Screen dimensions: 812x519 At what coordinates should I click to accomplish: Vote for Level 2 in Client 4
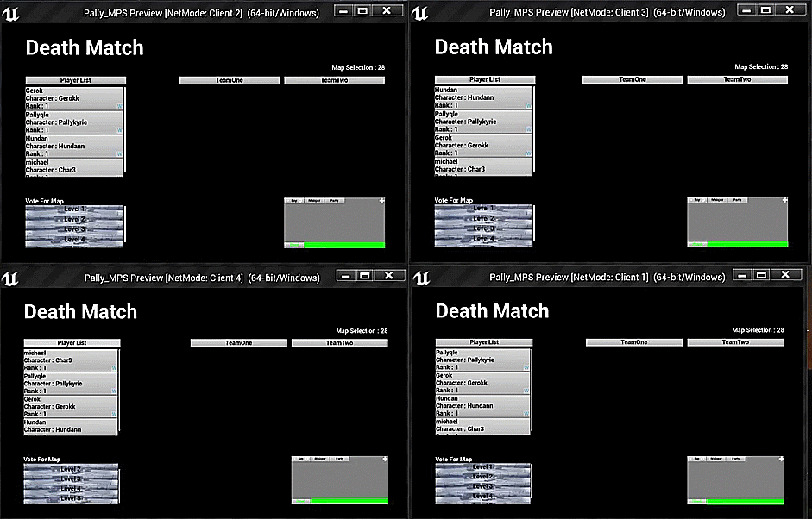71,469
